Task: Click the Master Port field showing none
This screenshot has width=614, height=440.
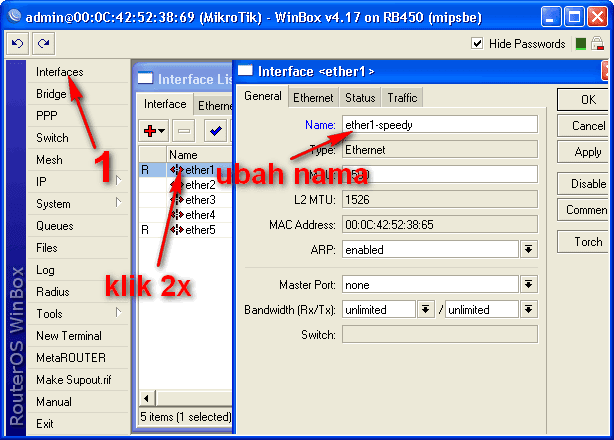Action: [430, 285]
